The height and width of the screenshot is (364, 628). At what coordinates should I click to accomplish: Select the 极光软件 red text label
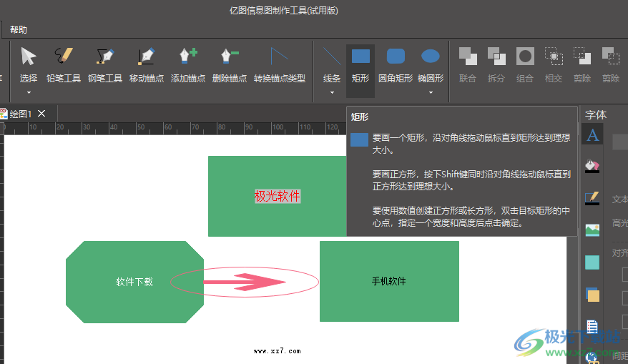pos(277,196)
